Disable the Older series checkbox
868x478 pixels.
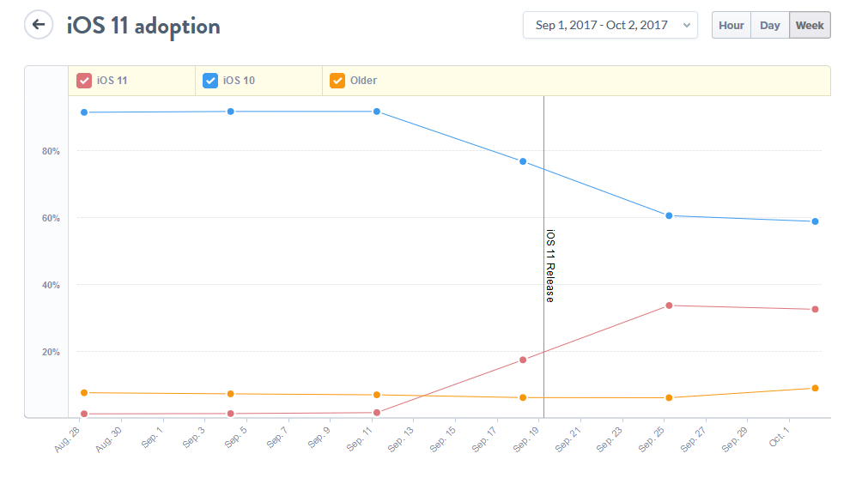337,81
